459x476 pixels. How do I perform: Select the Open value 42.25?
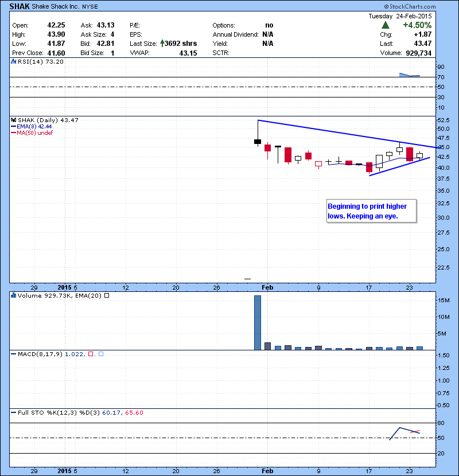tap(56, 25)
